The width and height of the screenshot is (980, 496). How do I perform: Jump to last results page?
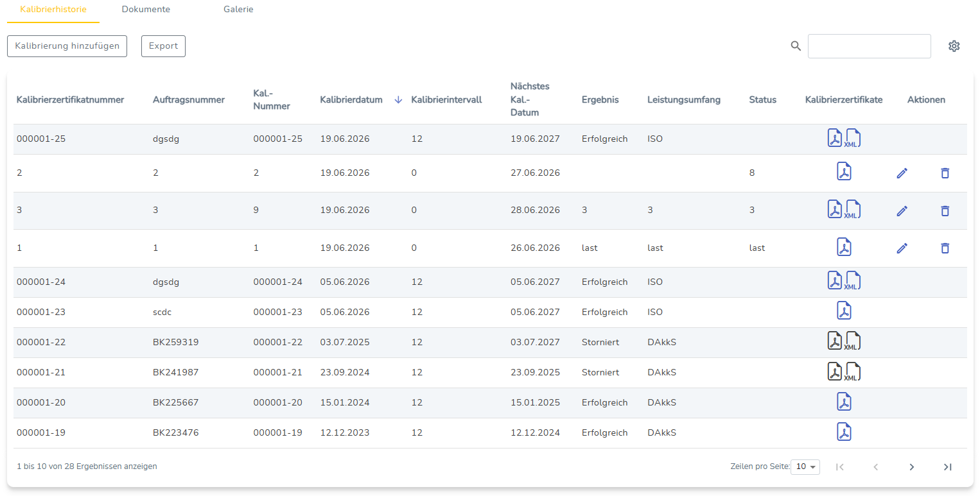point(947,467)
